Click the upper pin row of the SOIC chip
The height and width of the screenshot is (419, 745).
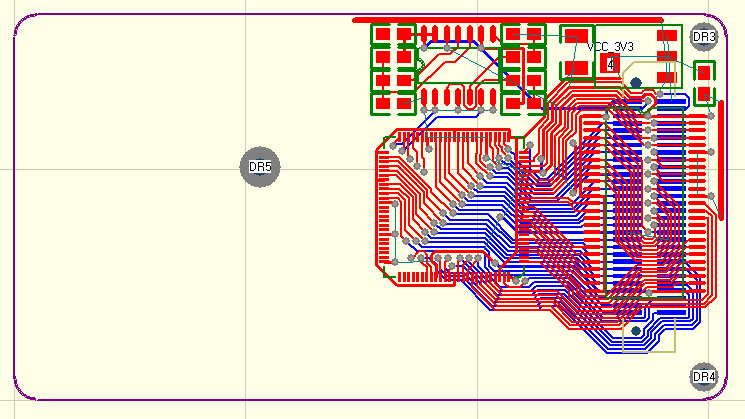458,33
